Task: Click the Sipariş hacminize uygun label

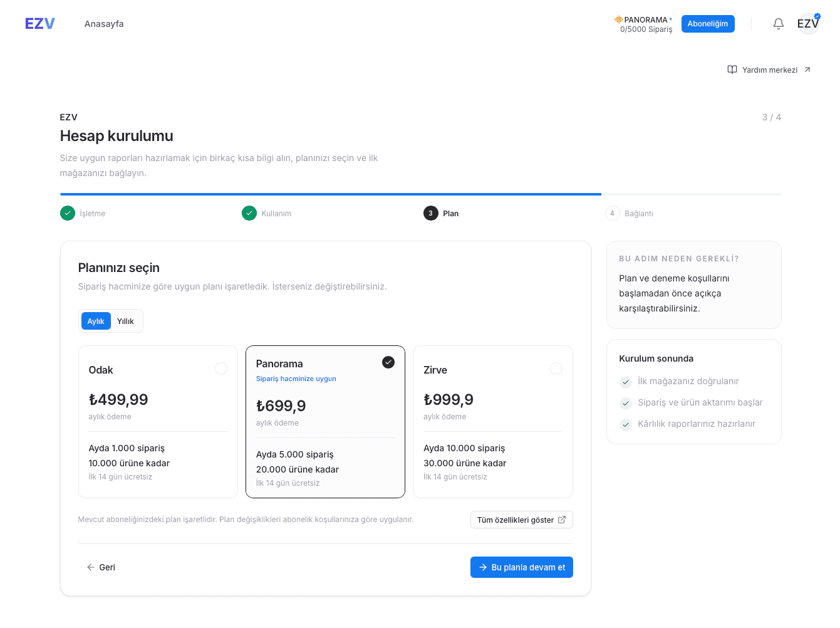Action: tap(296, 379)
